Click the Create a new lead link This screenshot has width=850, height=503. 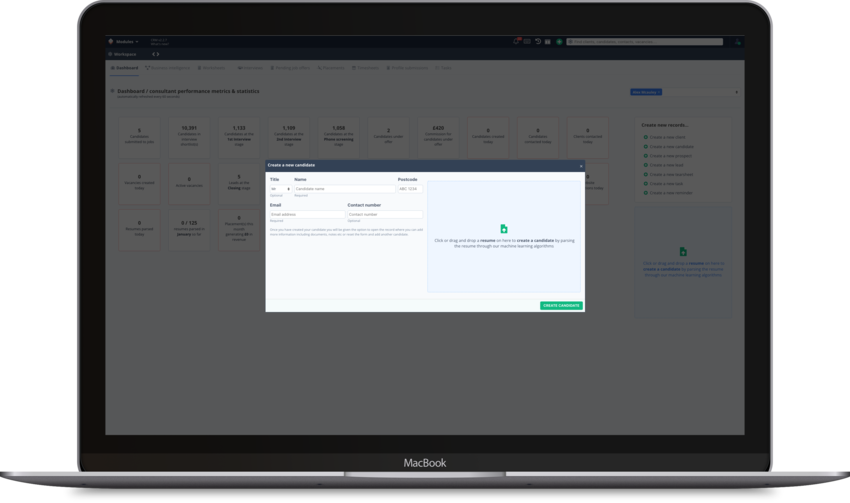(x=666, y=165)
